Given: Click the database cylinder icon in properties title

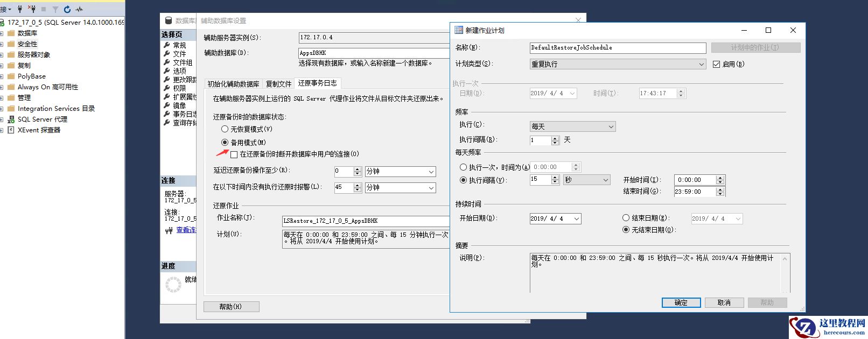Looking at the screenshot, I should coord(168,20).
